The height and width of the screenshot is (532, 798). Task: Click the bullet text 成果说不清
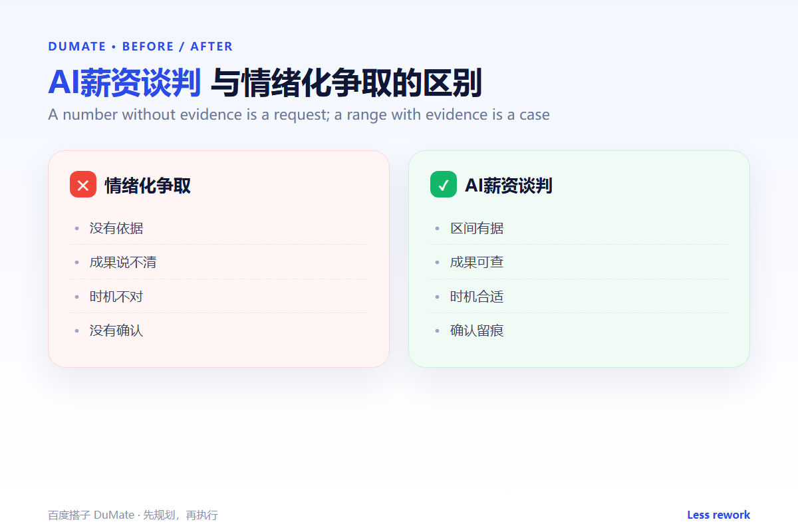tap(123, 262)
